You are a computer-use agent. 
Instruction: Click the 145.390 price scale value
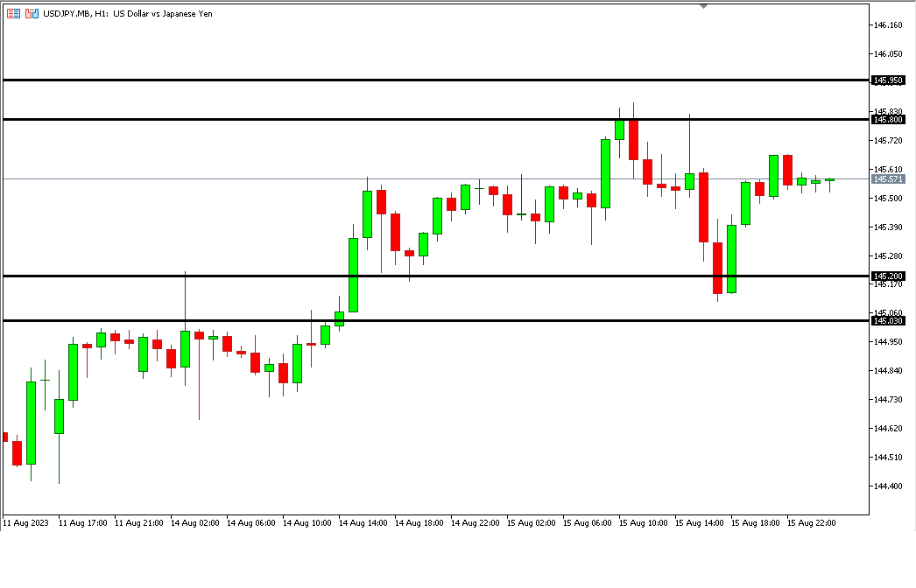tap(888, 227)
